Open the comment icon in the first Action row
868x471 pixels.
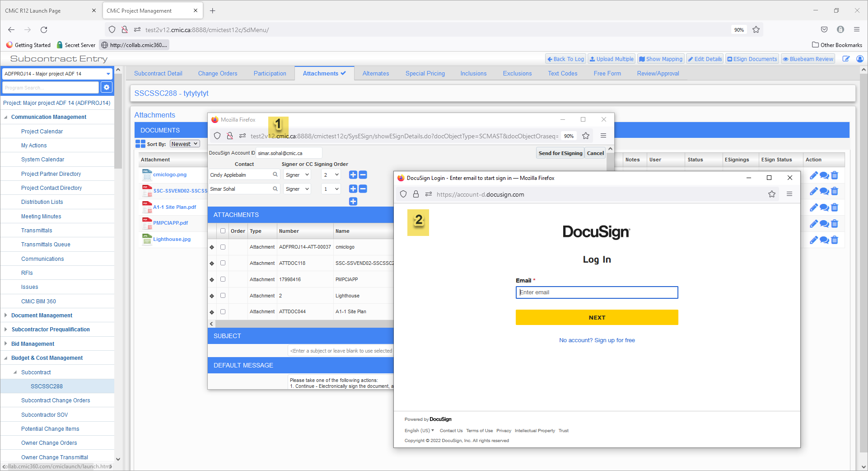(x=824, y=175)
